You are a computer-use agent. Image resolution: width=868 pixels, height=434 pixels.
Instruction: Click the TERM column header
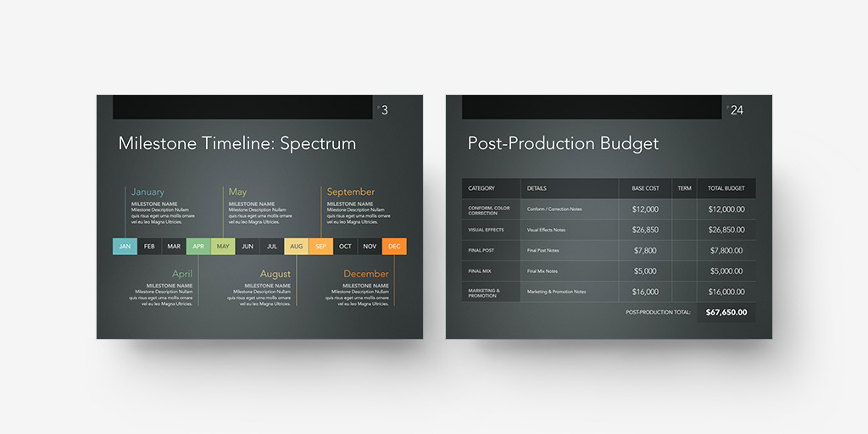coord(684,188)
